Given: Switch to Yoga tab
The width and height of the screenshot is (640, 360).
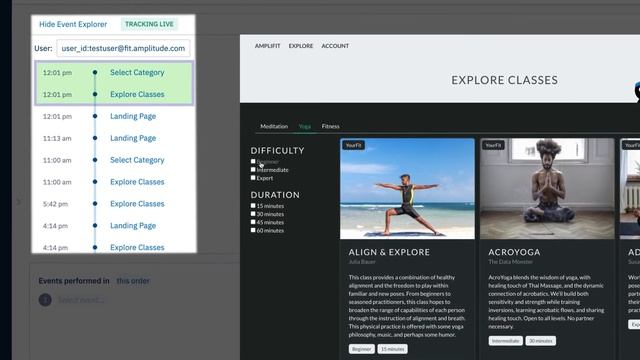Looking at the screenshot, I should [x=305, y=127].
